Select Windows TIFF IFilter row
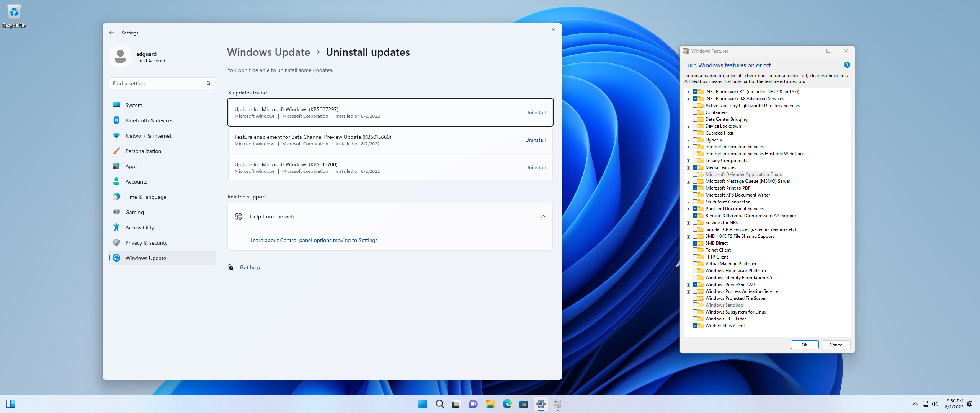 (725, 319)
